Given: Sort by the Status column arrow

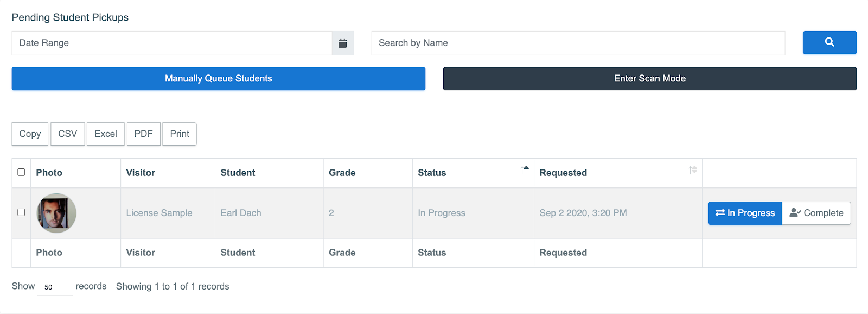Looking at the screenshot, I should coord(525,170).
